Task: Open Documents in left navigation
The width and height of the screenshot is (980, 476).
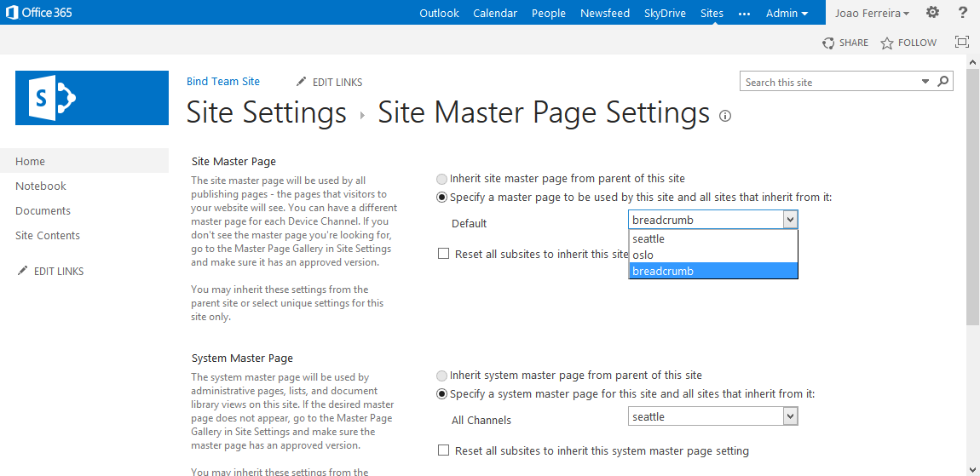Action: pyautogui.click(x=43, y=211)
